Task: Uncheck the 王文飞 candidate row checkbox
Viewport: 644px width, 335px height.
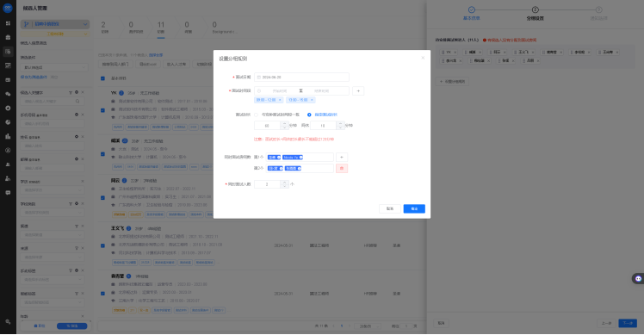Action: 102,245
